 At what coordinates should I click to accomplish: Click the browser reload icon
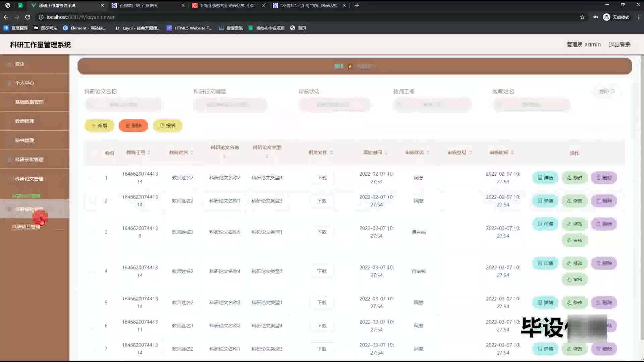pyautogui.click(x=28, y=17)
